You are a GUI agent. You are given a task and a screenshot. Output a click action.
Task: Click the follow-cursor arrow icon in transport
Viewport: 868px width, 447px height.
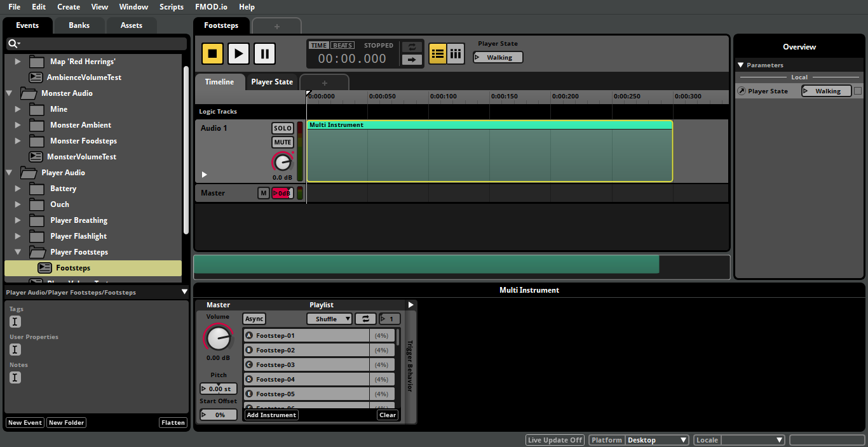click(x=412, y=60)
